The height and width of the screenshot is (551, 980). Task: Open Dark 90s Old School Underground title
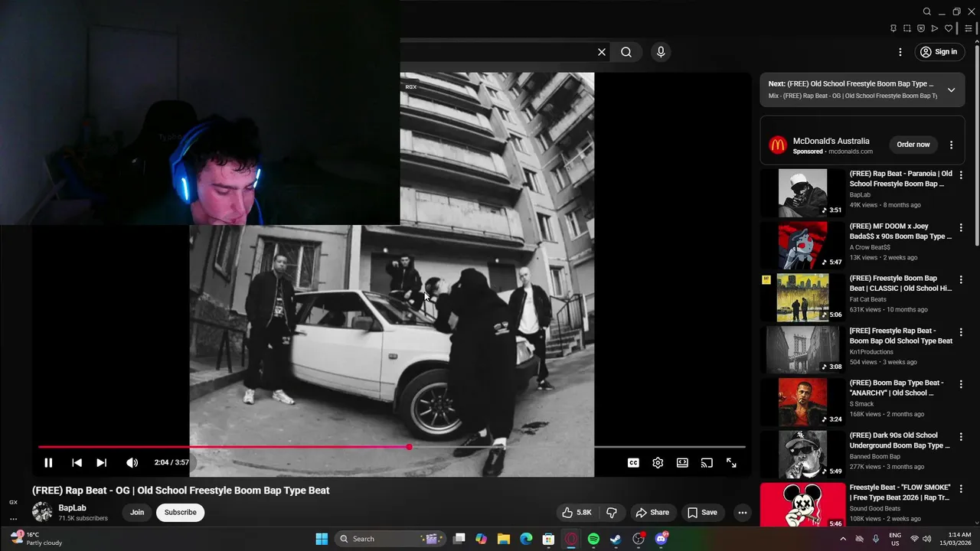point(900,440)
